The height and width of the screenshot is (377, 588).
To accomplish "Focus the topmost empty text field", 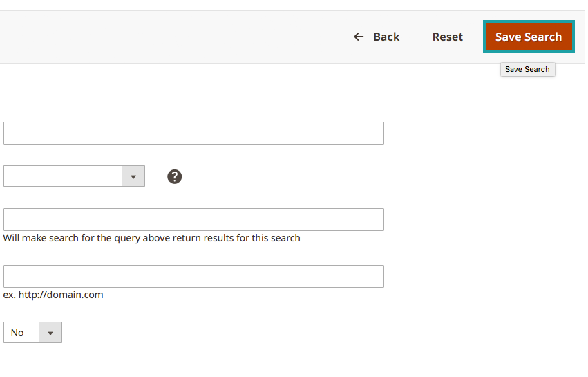I will point(193,134).
